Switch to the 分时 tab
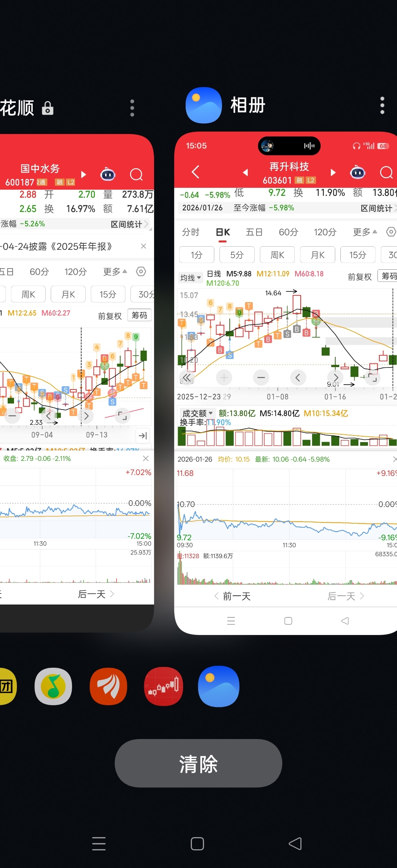 coord(190,232)
